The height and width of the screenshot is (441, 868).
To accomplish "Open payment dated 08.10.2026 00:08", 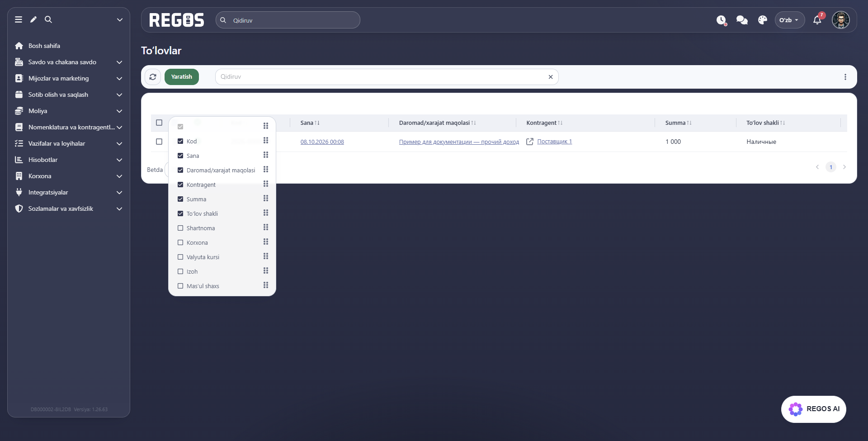I will 322,142.
